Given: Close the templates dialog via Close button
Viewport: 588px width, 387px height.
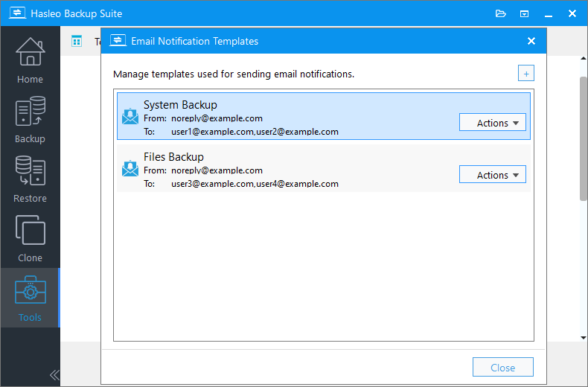Looking at the screenshot, I should pyautogui.click(x=503, y=367).
